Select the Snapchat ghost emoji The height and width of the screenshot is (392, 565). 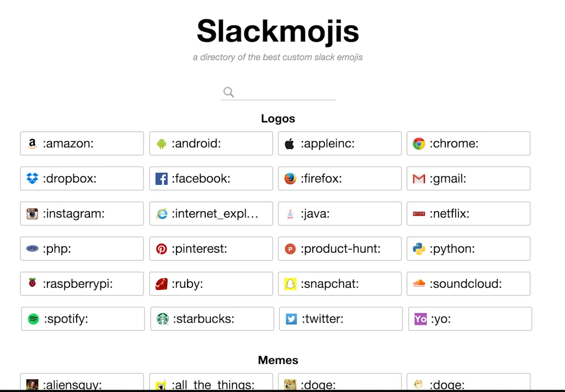pos(290,283)
